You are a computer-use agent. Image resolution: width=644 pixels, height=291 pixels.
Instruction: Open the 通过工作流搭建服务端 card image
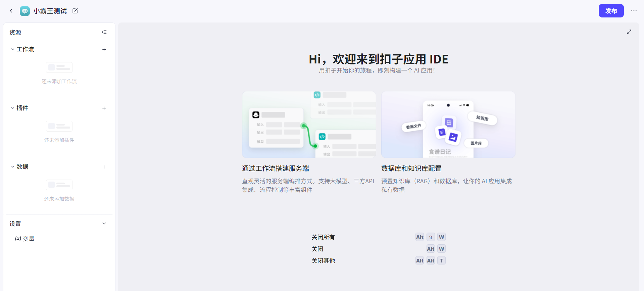point(309,125)
